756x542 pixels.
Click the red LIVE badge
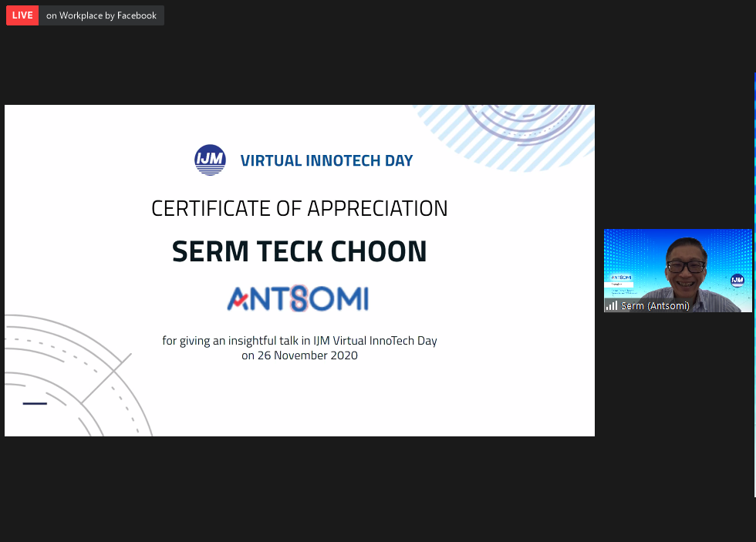click(x=22, y=15)
